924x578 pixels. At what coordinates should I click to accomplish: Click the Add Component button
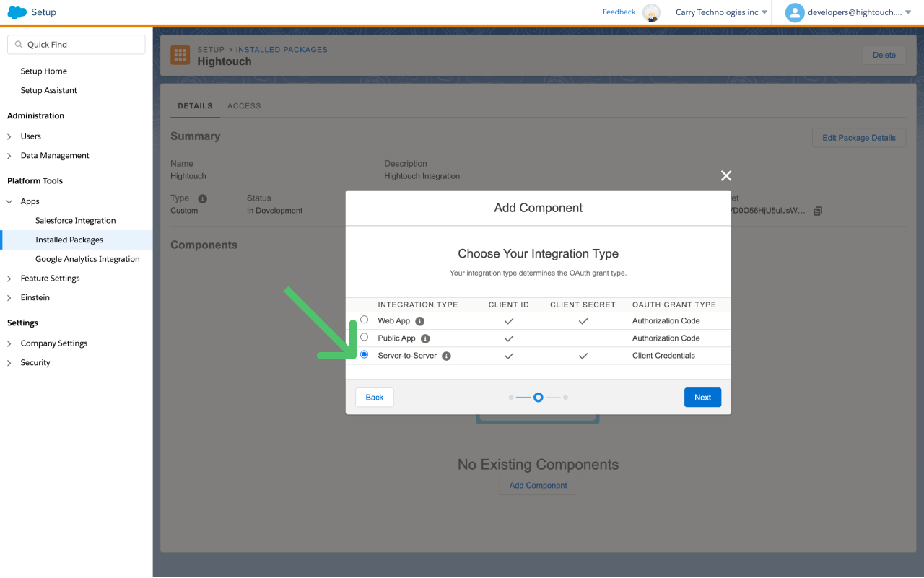539,486
